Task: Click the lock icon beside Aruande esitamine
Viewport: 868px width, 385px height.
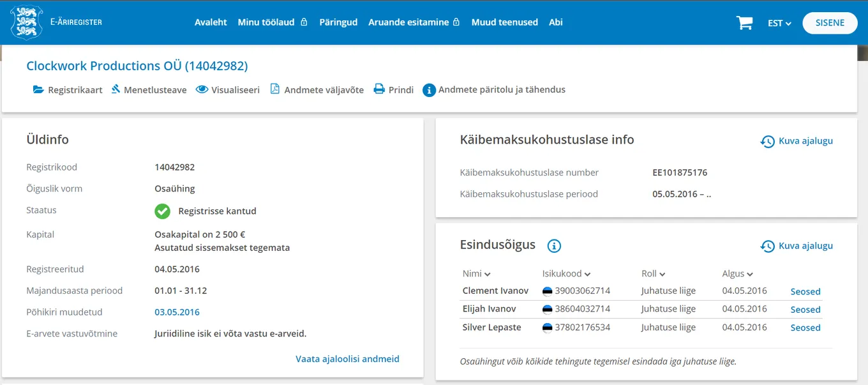Action: click(456, 22)
